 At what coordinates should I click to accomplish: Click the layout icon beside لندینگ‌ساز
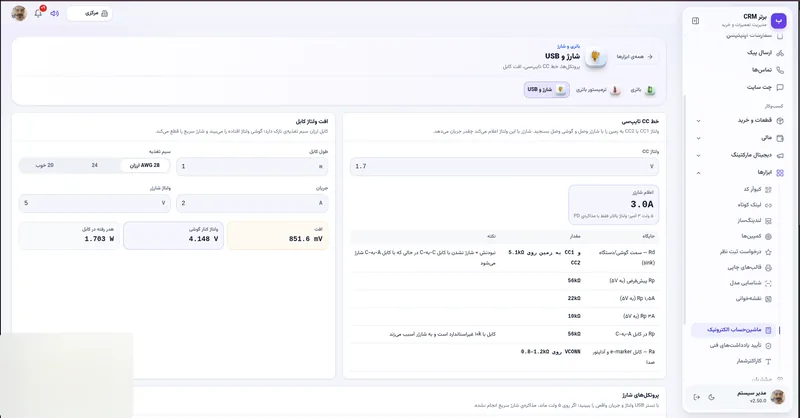(x=768, y=221)
